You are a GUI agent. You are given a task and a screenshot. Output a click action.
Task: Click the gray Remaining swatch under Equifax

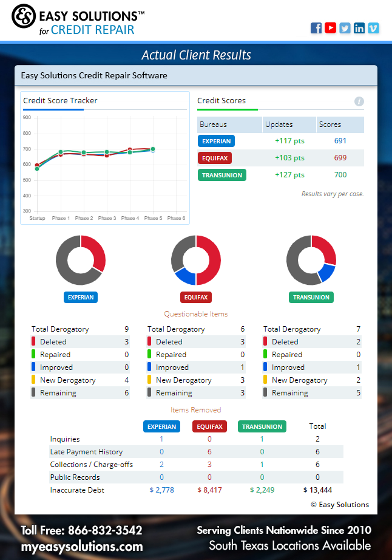[x=149, y=392]
